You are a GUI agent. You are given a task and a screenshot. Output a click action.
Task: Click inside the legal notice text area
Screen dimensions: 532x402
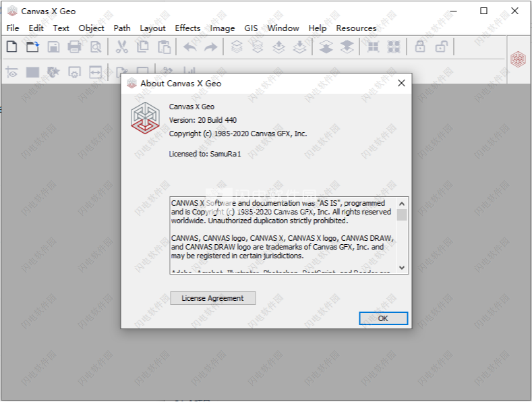283,235
